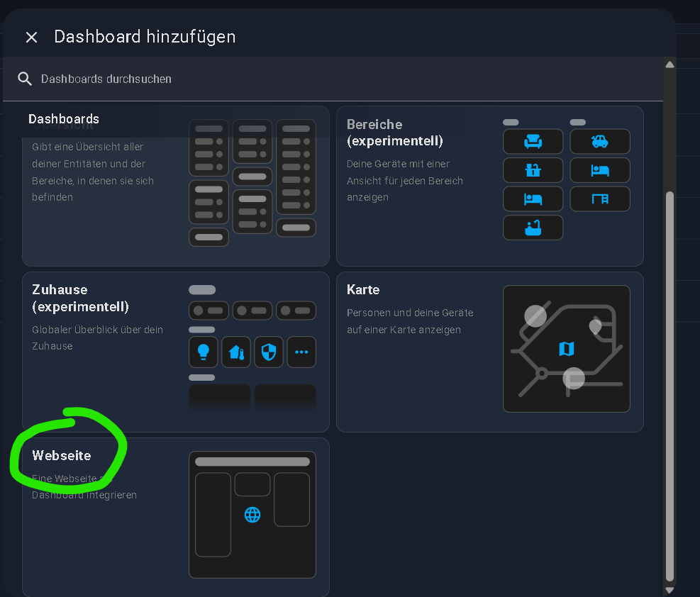Close the Dashboard hinzufügen dialog
The width and height of the screenshot is (700, 597).
tap(31, 37)
